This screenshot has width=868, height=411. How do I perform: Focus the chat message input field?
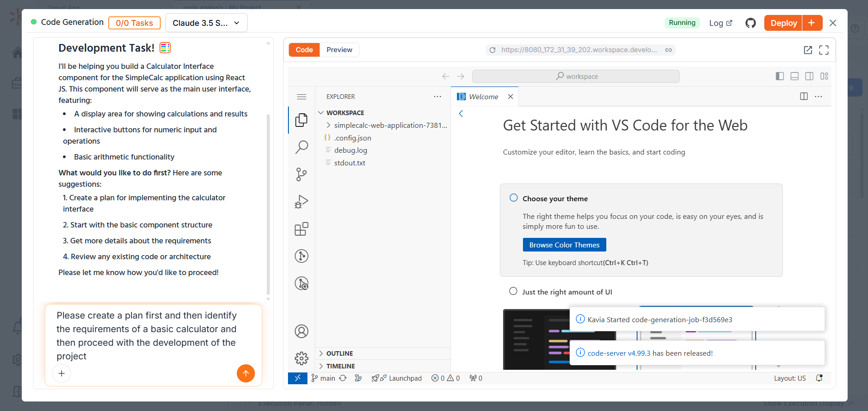153,336
